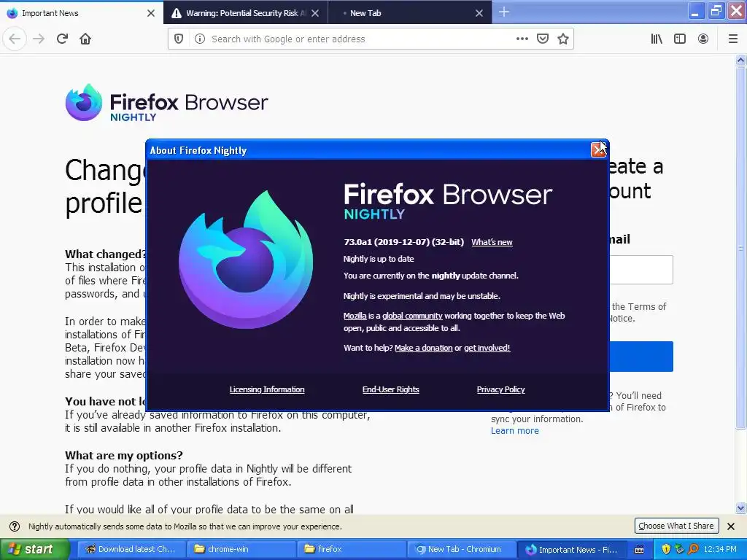The width and height of the screenshot is (747, 560).
Task: Open Licensing Information link
Action: click(x=267, y=389)
